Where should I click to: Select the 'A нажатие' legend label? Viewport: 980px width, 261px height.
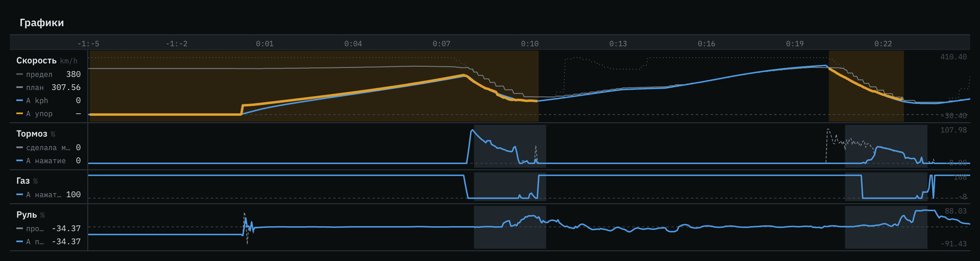click(46, 161)
